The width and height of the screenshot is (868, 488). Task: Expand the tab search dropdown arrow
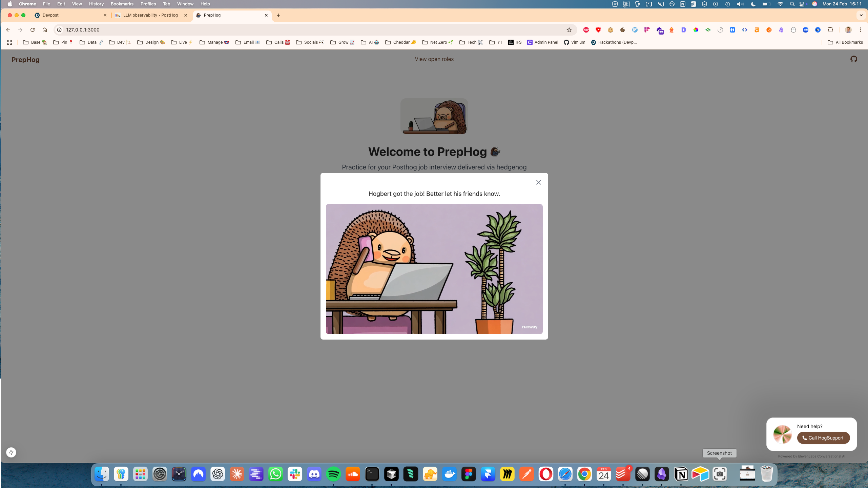click(861, 15)
